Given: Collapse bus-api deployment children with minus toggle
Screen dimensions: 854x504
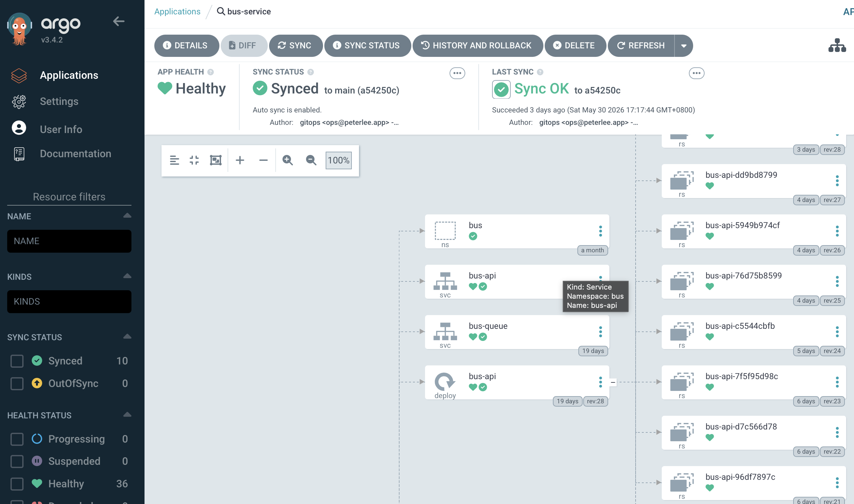Looking at the screenshot, I should 613,382.
